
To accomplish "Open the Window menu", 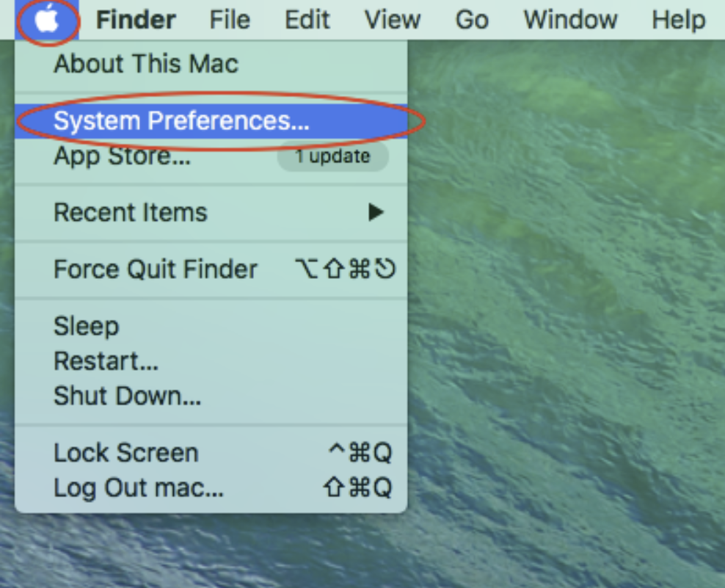I will 570,20.
